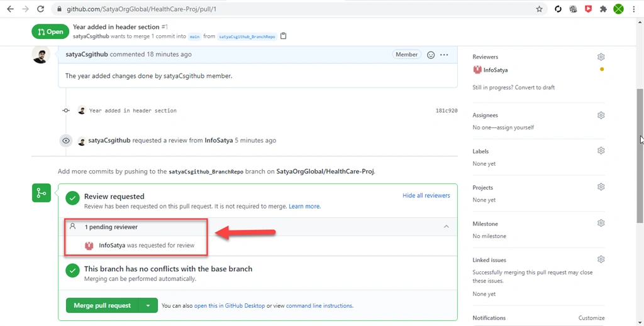
Task: Open Reviewers settings gear
Action: (601, 57)
